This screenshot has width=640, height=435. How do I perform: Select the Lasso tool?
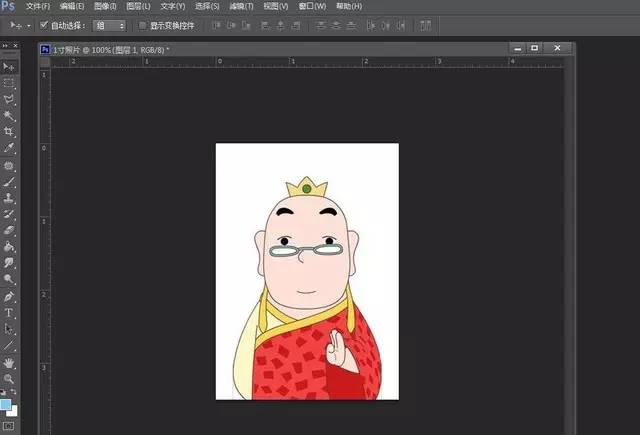pyautogui.click(x=9, y=99)
